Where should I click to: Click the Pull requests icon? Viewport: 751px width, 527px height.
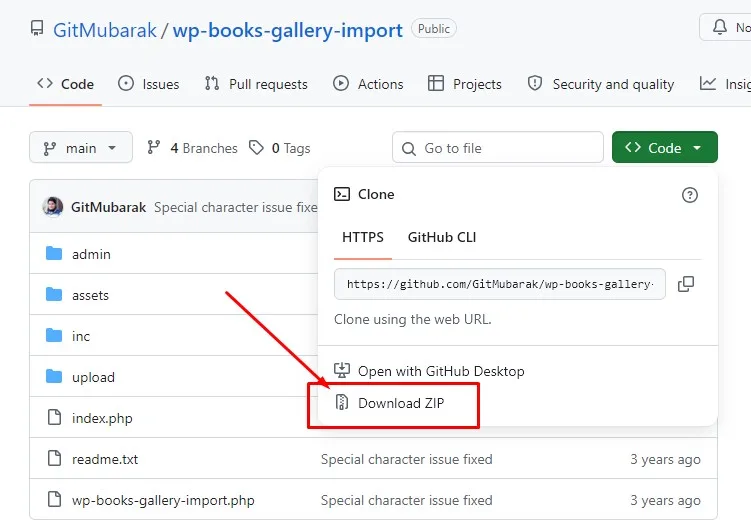tap(212, 83)
